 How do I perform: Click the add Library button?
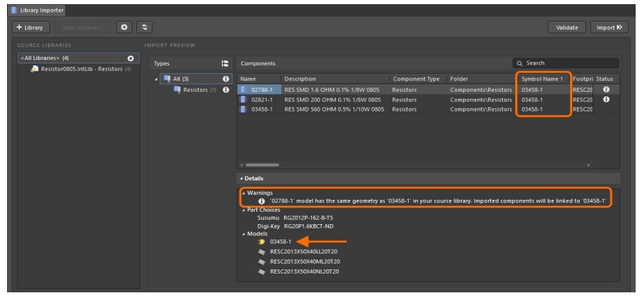(31, 28)
